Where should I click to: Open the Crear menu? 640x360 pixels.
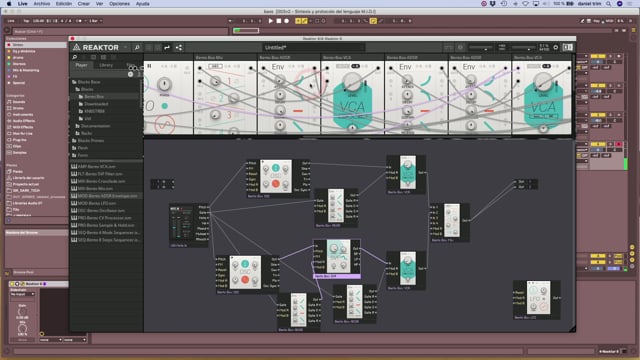pos(84,4)
